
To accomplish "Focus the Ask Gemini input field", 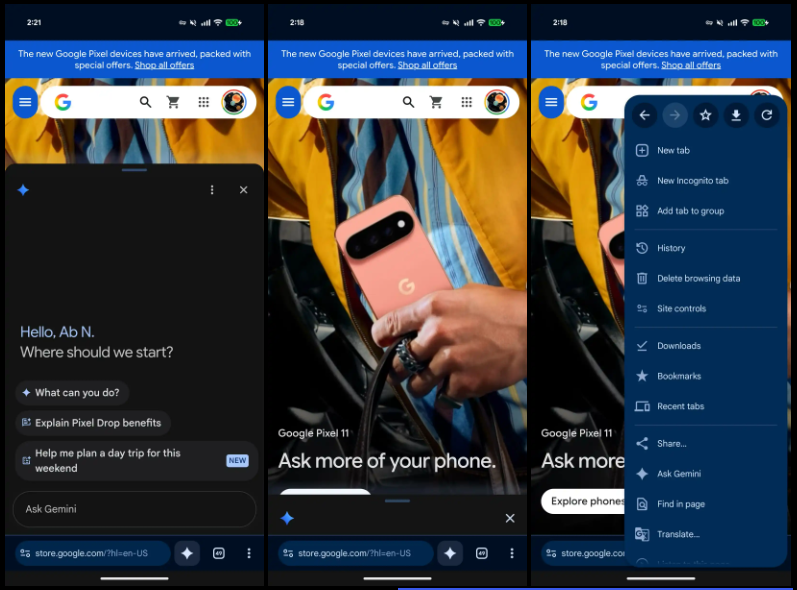I will pos(134,509).
